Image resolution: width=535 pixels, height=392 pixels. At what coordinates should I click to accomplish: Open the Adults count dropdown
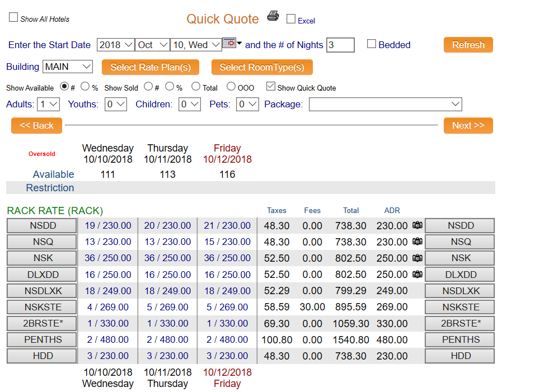pos(49,104)
